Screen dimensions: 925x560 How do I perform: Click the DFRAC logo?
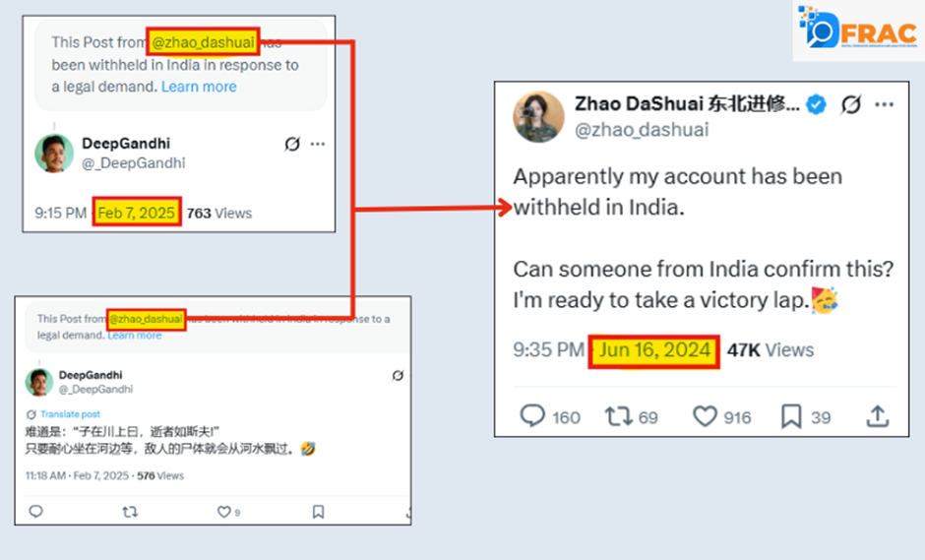858,31
